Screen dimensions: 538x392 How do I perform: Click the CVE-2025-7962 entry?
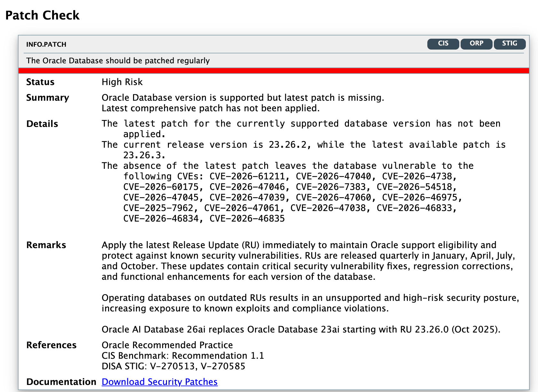(158, 208)
